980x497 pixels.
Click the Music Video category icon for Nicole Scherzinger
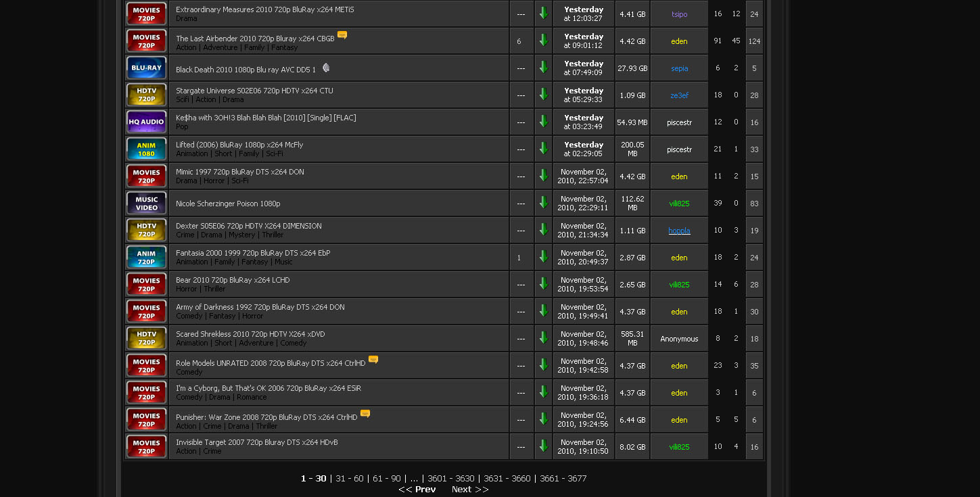point(146,203)
